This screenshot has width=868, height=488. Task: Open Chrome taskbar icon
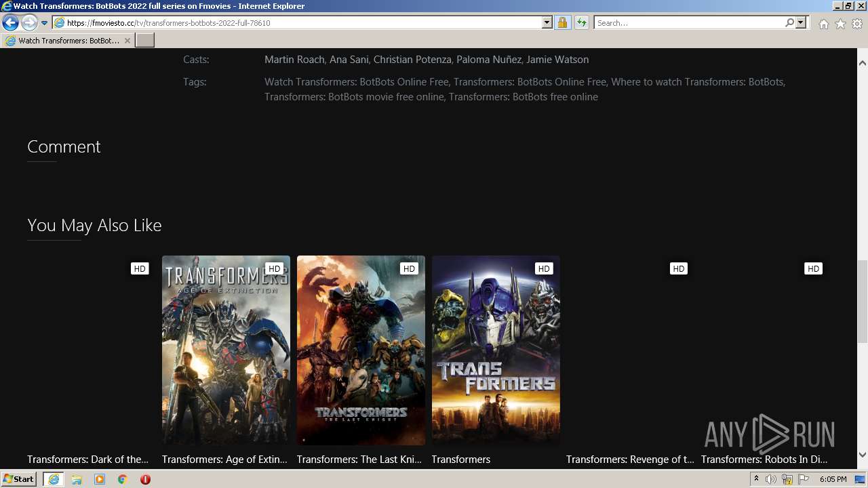pos(123,479)
